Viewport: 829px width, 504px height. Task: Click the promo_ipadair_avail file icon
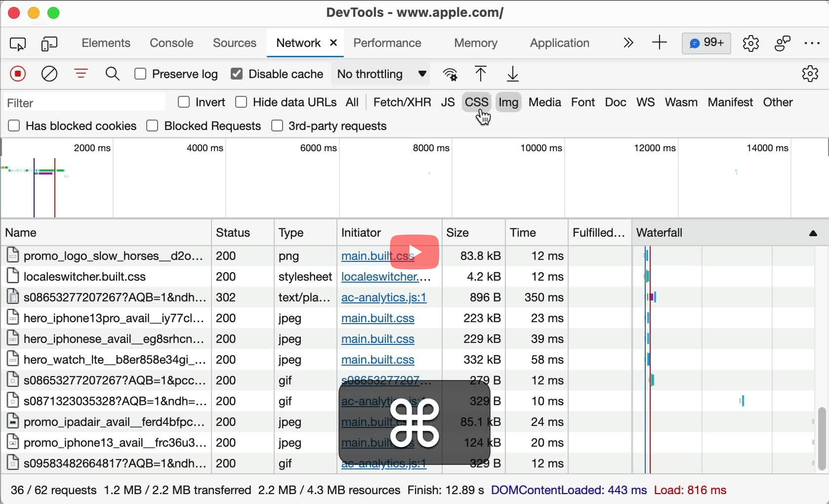pyautogui.click(x=13, y=421)
